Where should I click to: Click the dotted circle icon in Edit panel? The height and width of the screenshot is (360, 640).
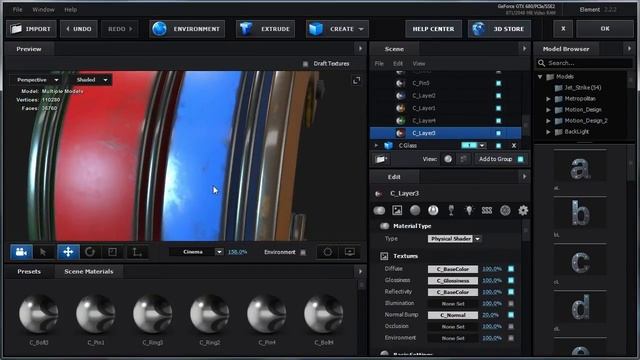[x=505, y=210]
